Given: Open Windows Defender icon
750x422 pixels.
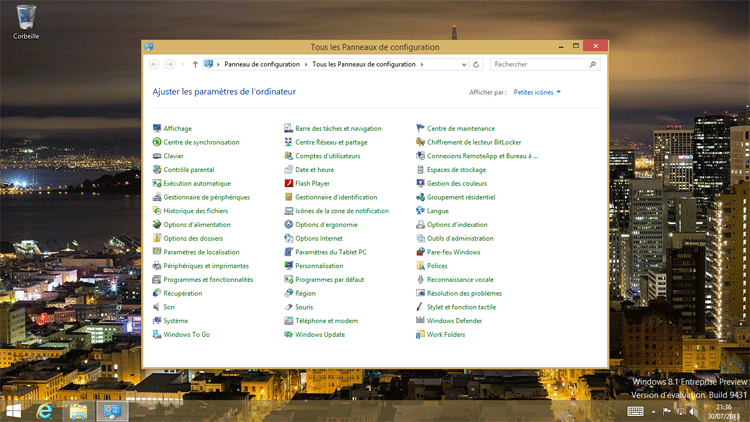Looking at the screenshot, I should click(421, 321).
